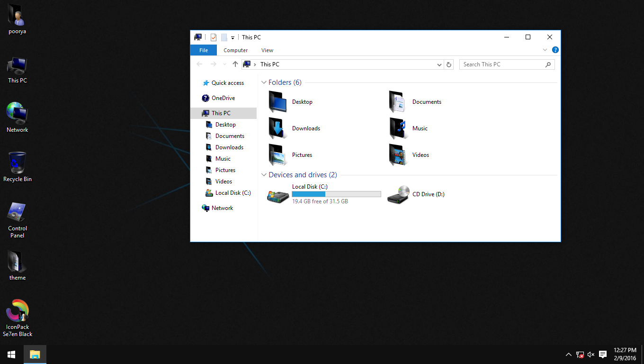Image resolution: width=644 pixels, height=364 pixels.
Task: Open the Pictures folder icon
Action: pos(277,155)
